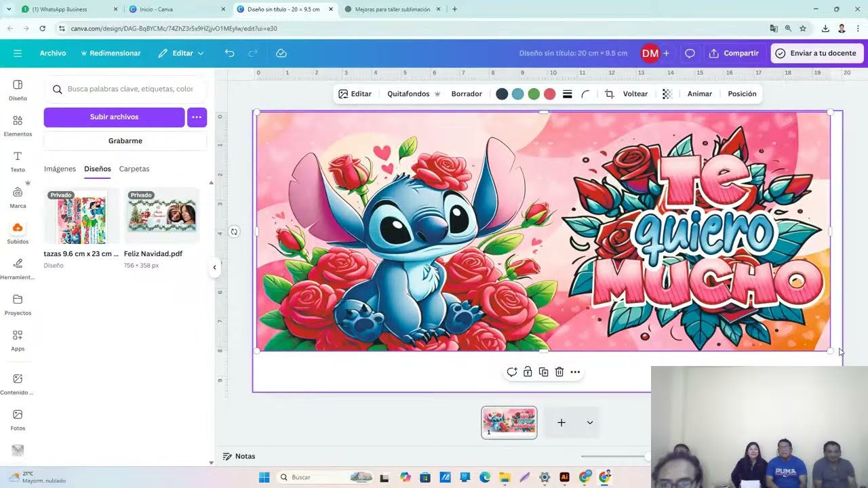Screen dimensions: 868x488
Task: Expand the Editar mode dropdown
Action: (x=181, y=53)
